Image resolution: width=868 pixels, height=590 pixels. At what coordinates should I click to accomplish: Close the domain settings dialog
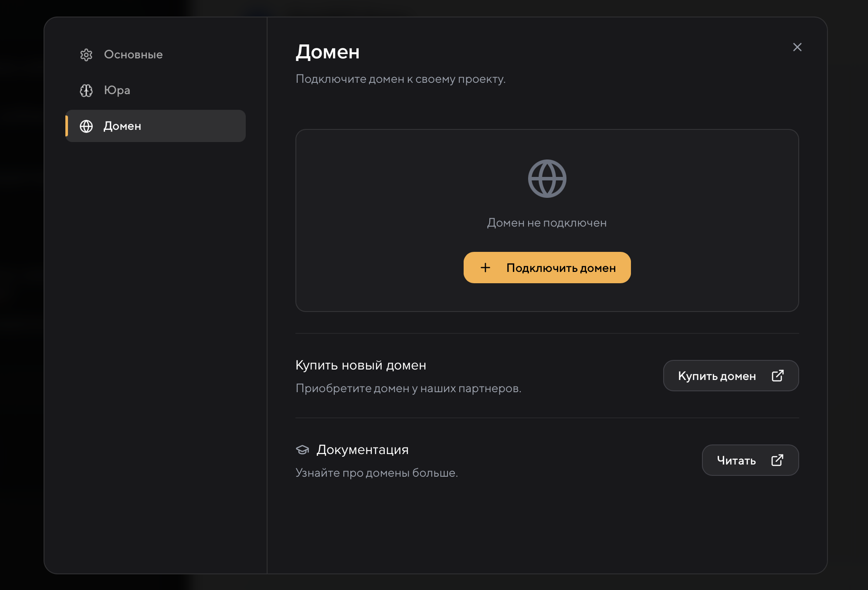point(797,47)
